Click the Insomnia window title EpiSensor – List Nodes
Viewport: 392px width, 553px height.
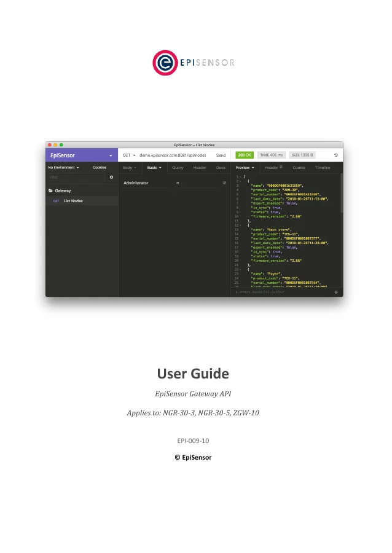pos(194,145)
